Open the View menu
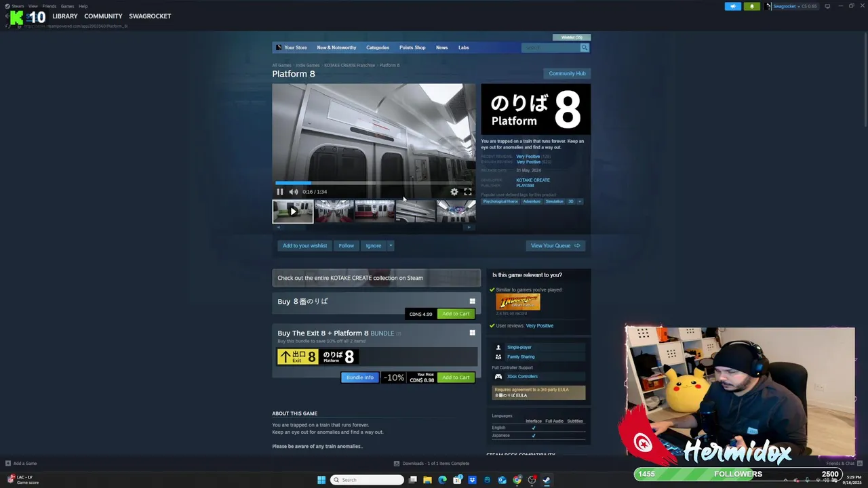Image resolution: width=868 pixels, height=488 pixels. [x=33, y=6]
